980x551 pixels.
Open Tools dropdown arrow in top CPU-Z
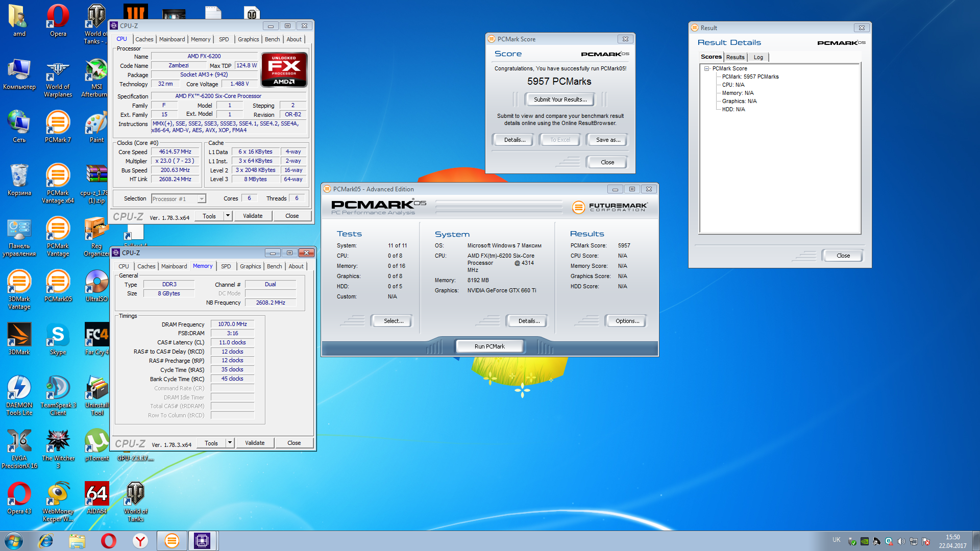(228, 216)
